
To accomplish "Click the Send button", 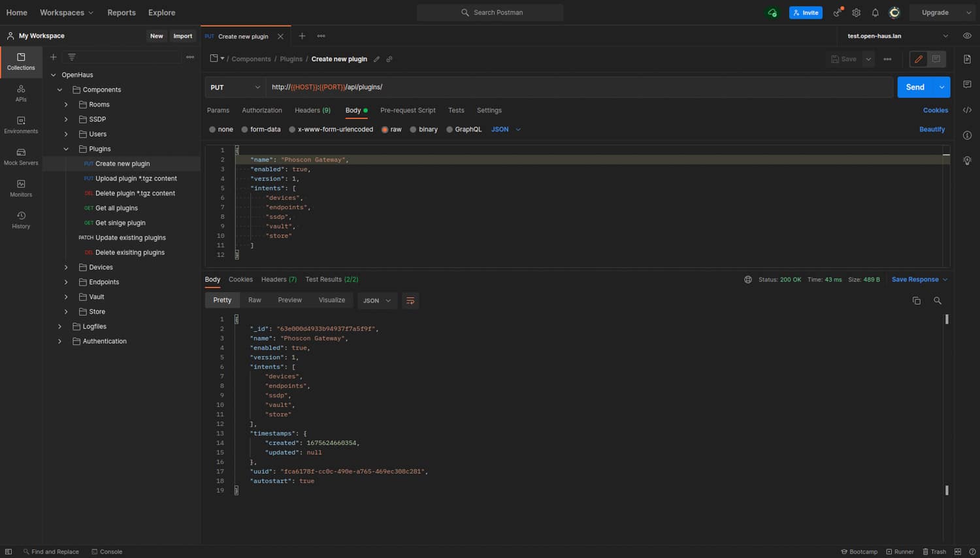I will tap(915, 87).
